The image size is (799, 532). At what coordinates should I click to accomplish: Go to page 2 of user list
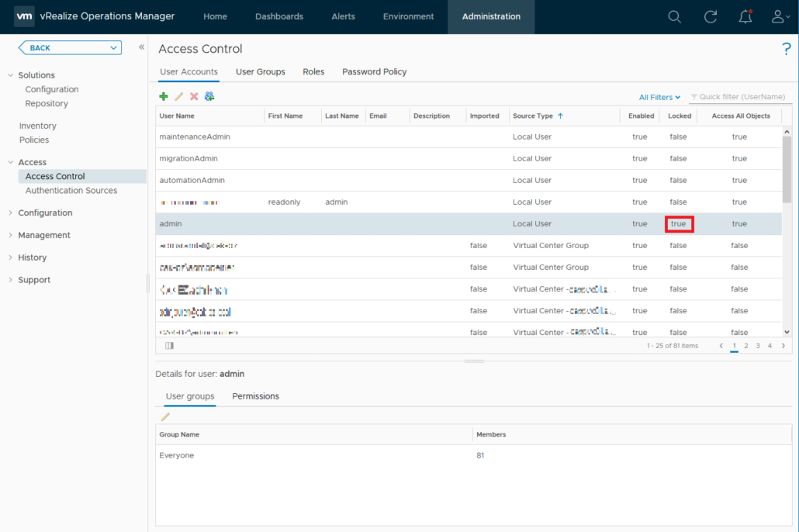pyautogui.click(x=746, y=346)
